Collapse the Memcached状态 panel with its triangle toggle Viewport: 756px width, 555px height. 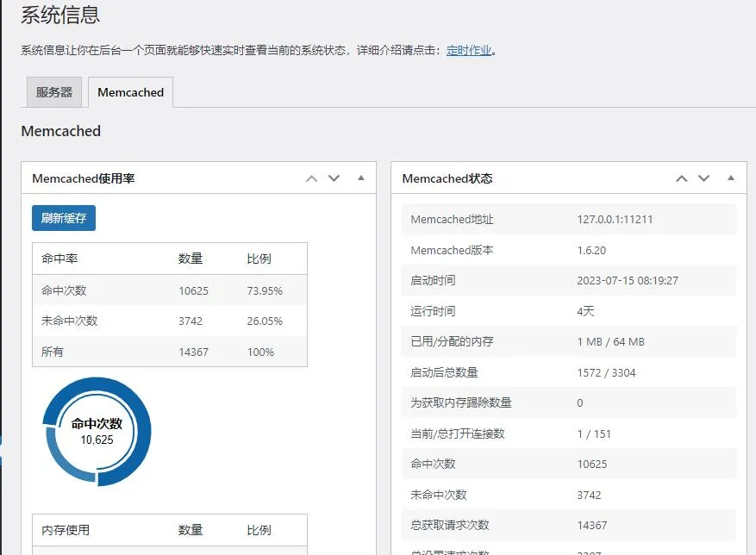point(731,178)
